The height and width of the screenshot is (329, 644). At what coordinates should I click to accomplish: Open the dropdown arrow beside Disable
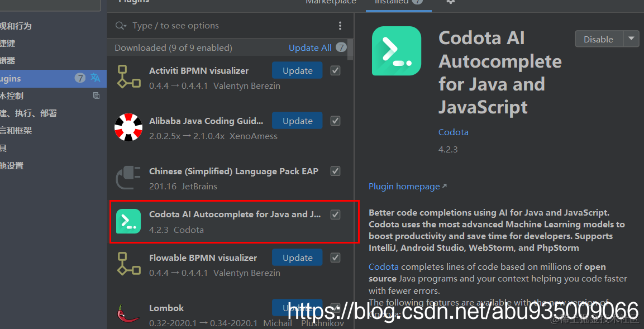coord(631,39)
